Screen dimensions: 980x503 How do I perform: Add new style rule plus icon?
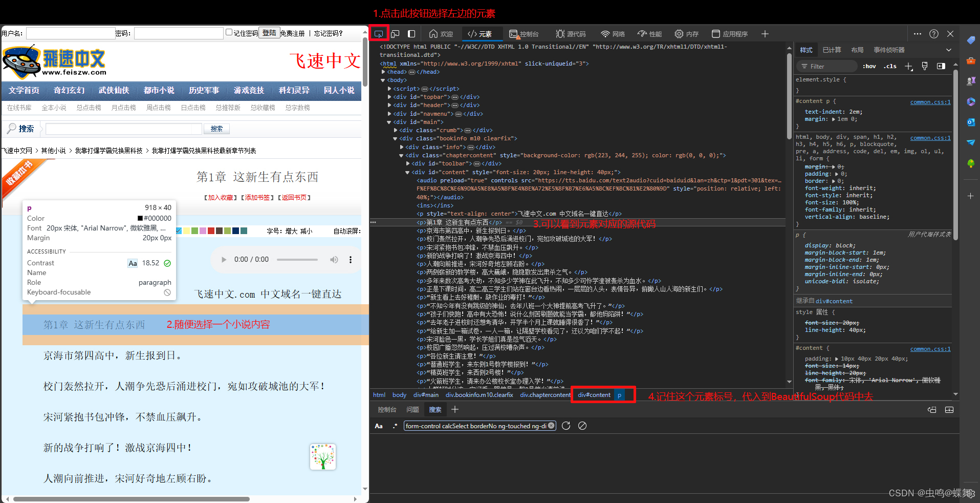pyautogui.click(x=908, y=66)
